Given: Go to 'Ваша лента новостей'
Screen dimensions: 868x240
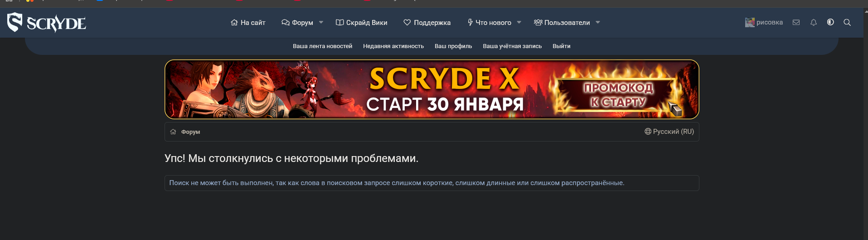Looking at the screenshot, I should pos(322,46).
